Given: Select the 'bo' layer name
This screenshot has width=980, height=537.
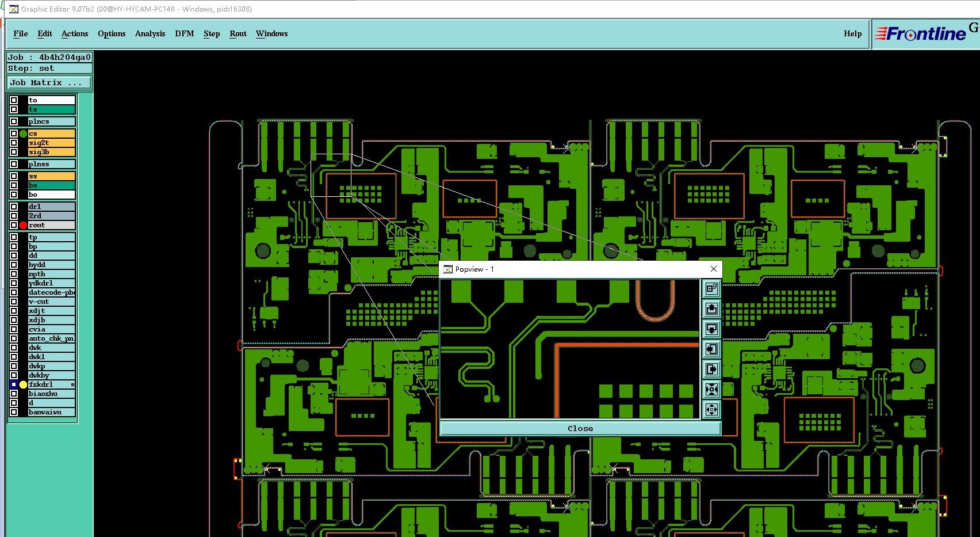Looking at the screenshot, I should (52, 195).
